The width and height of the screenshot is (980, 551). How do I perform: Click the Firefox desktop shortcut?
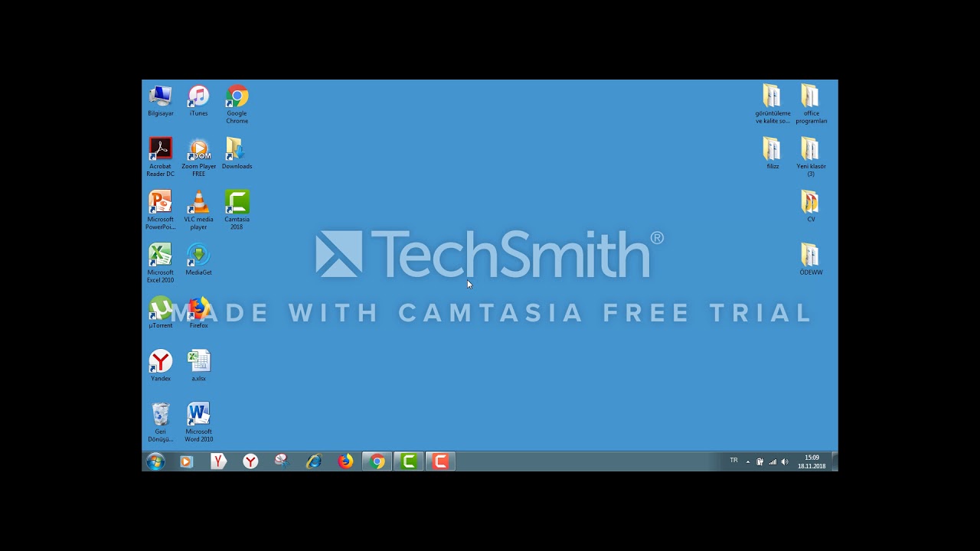[x=198, y=312]
